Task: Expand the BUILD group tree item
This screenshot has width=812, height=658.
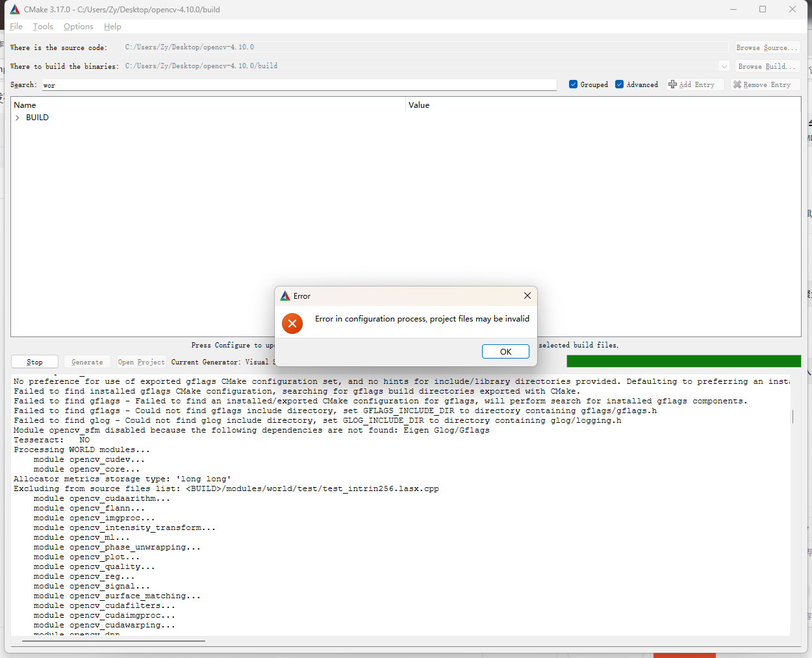Action: tap(17, 118)
